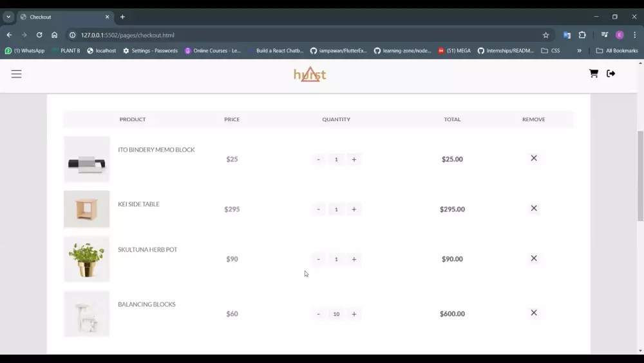Image resolution: width=644 pixels, height=363 pixels.
Task: Click quantity field of Skultuna Herb Pot
Action: click(336, 259)
